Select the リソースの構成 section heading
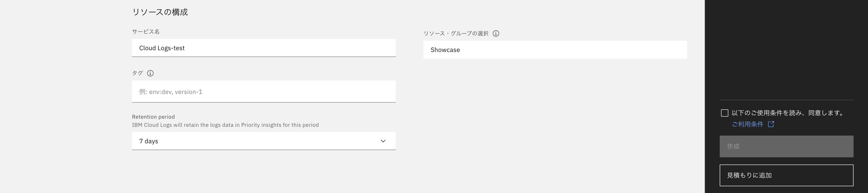 click(161, 12)
